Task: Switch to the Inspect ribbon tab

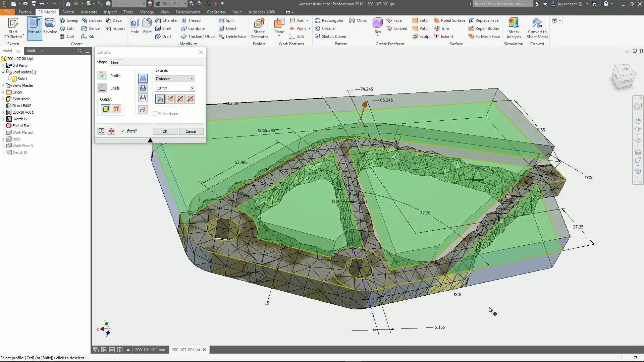Action: [110, 12]
